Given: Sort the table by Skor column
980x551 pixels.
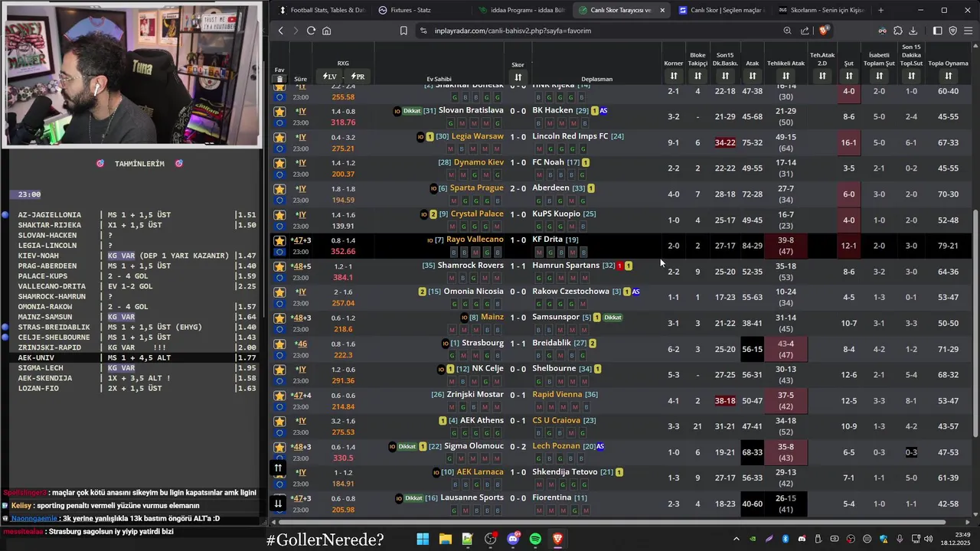Looking at the screenshot, I should tap(518, 77).
